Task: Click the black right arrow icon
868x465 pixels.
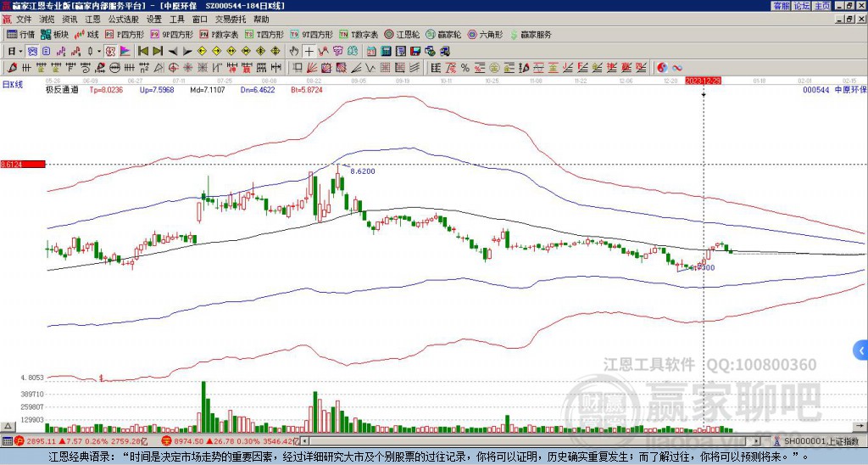Action: 187,52
